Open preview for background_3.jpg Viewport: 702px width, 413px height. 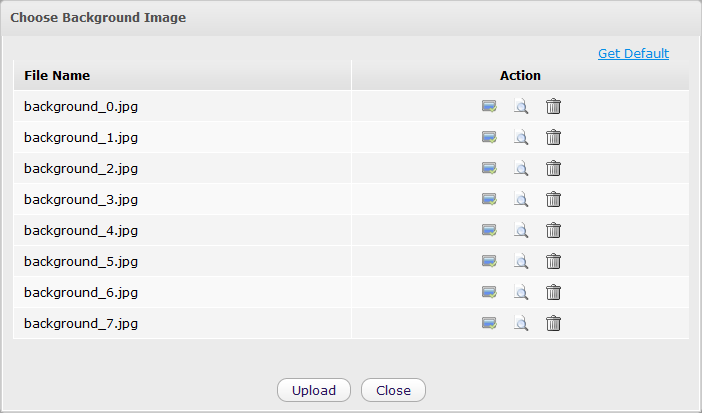click(521, 199)
